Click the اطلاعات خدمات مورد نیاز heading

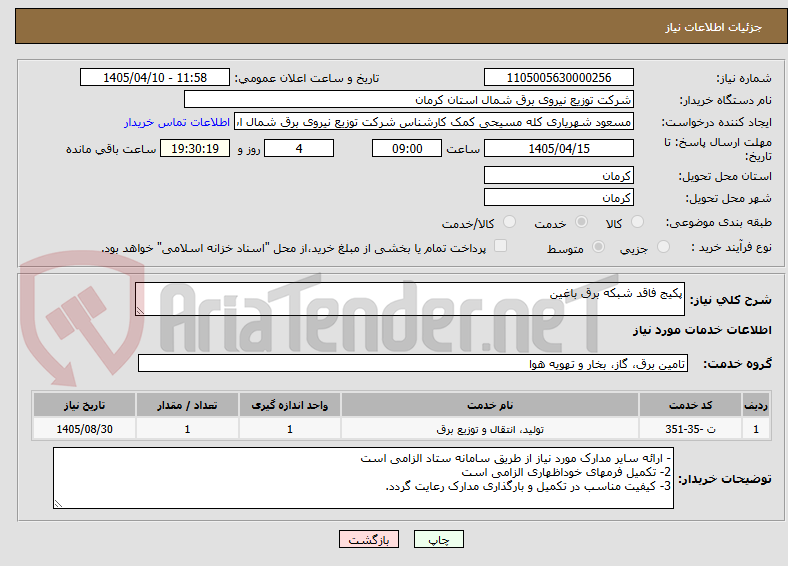[x=702, y=330]
